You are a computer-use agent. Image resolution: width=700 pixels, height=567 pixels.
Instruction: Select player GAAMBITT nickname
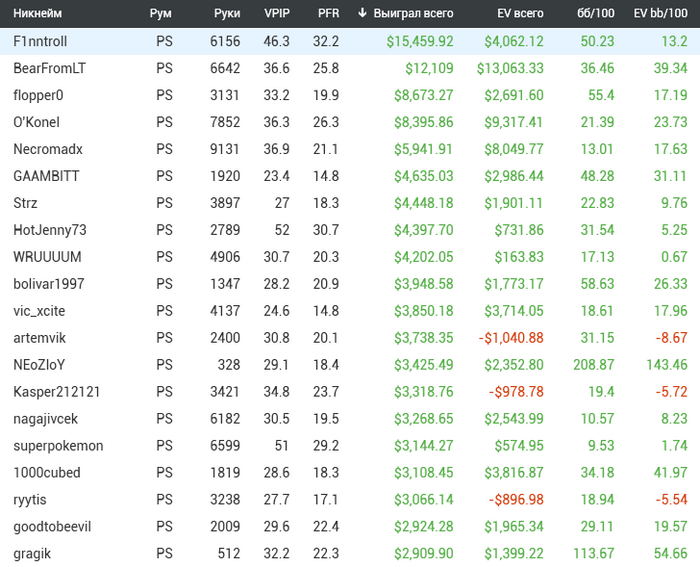pyautogui.click(x=46, y=176)
